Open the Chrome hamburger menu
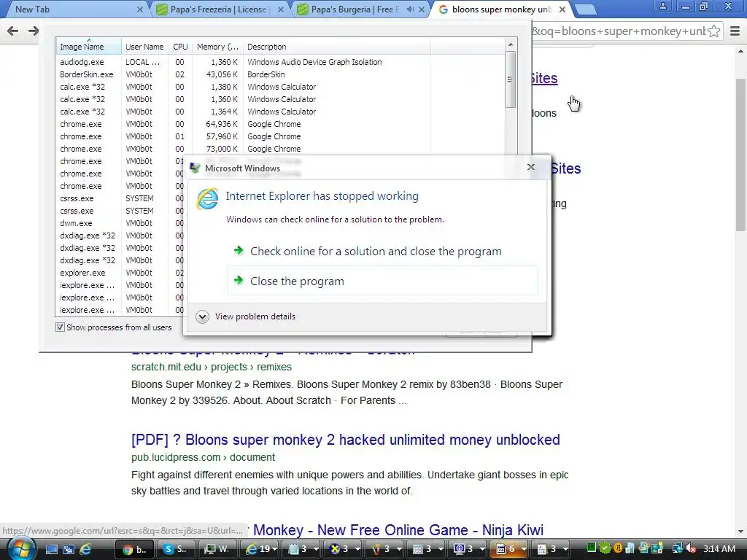This screenshot has height=560, width=747. [735, 31]
